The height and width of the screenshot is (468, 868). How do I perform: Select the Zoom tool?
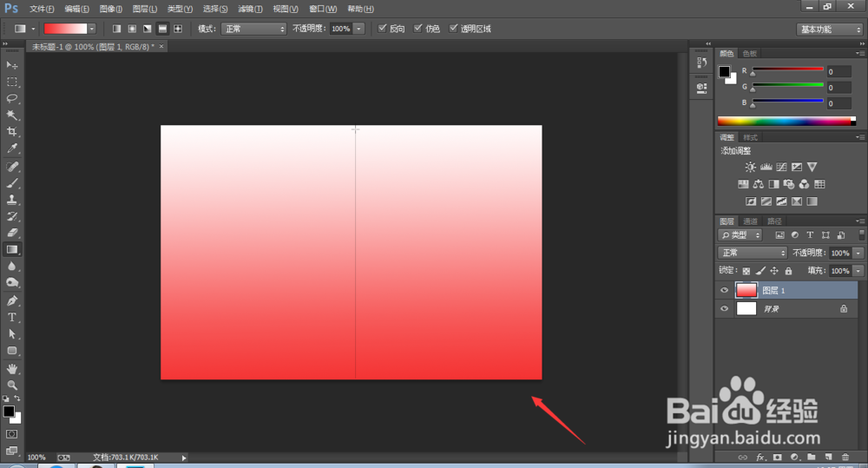(x=11, y=386)
